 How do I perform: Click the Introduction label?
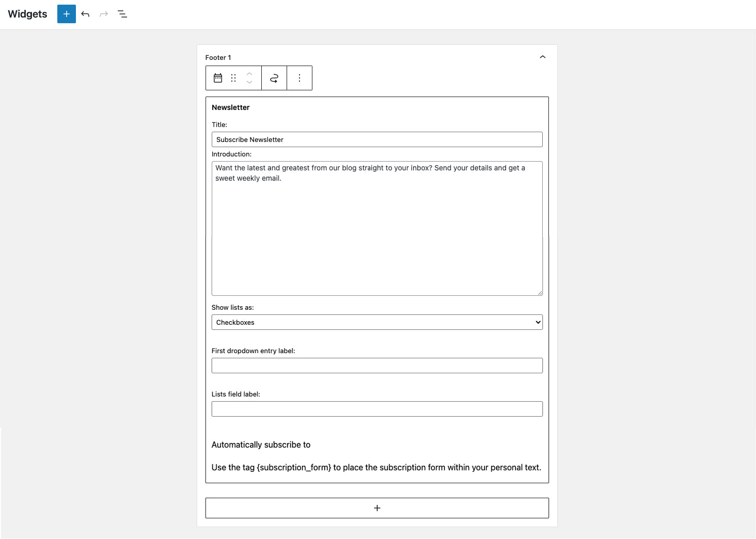click(231, 154)
